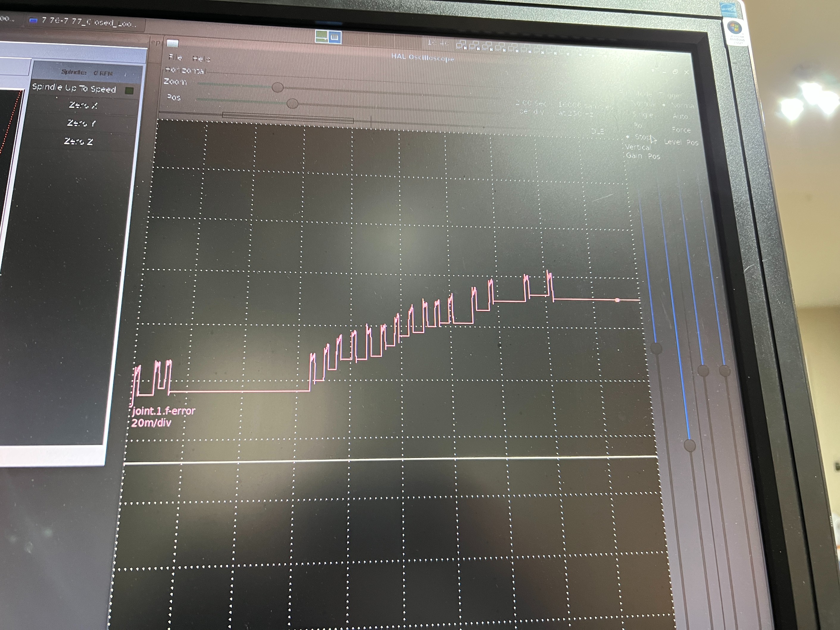Select the Stop run mode radio button
The image size is (840, 630).
click(x=628, y=137)
